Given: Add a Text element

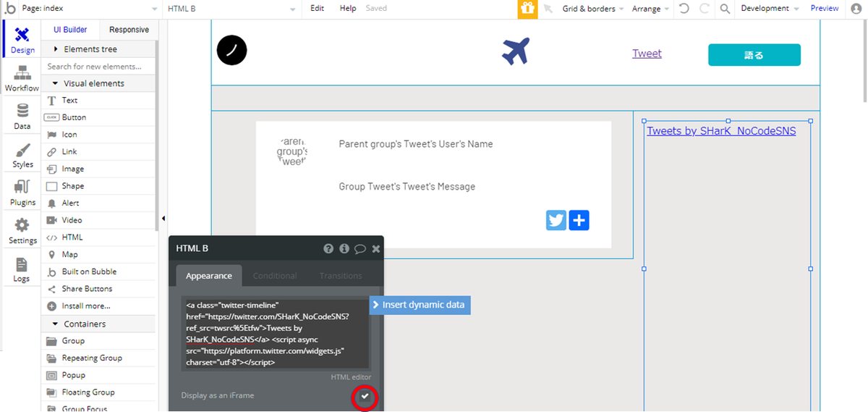Looking at the screenshot, I should pos(98,101).
